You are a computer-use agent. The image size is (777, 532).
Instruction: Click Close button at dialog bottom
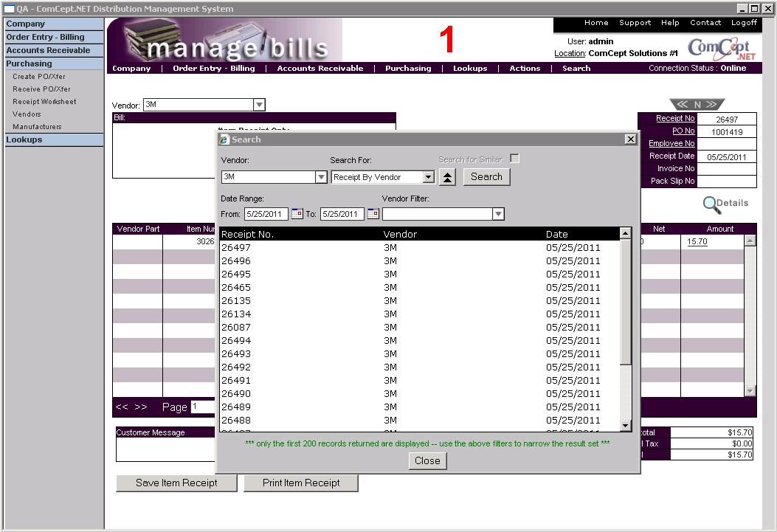click(x=427, y=460)
